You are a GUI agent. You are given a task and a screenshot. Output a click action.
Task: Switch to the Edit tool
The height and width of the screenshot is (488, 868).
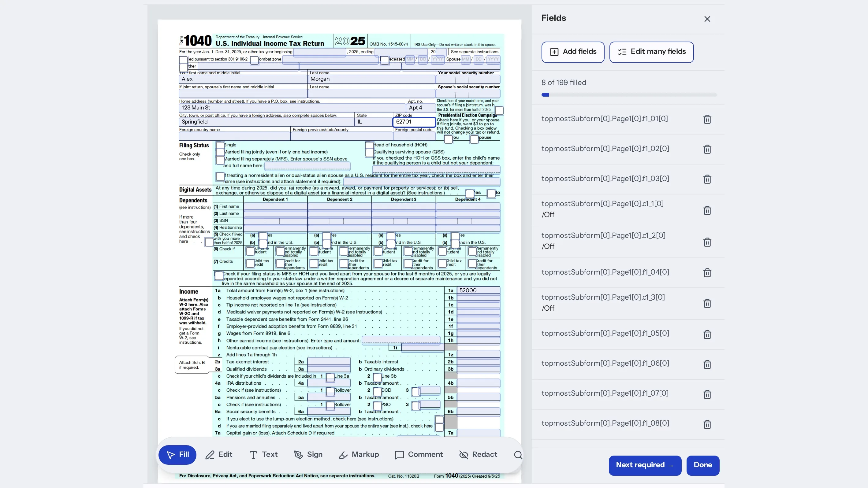tap(219, 455)
